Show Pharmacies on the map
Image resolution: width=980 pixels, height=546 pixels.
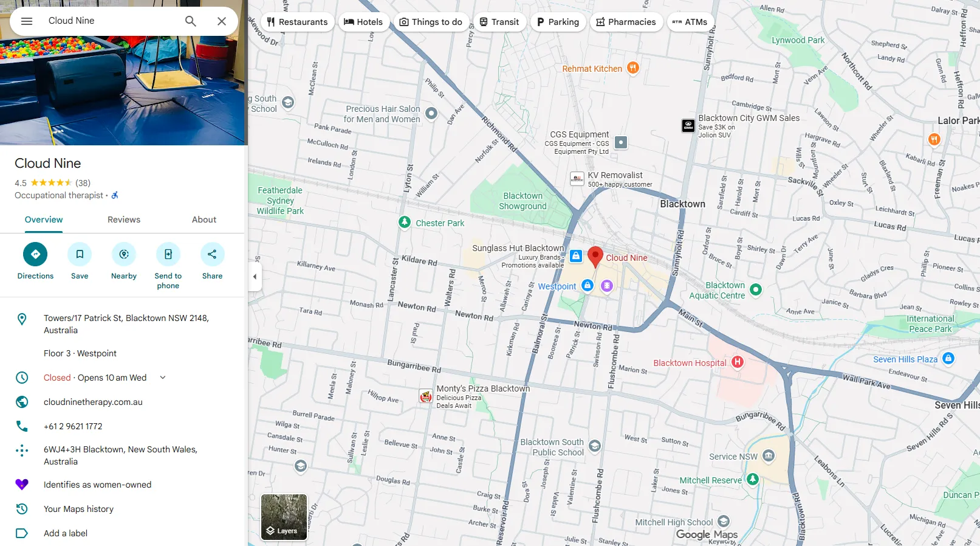click(626, 22)
